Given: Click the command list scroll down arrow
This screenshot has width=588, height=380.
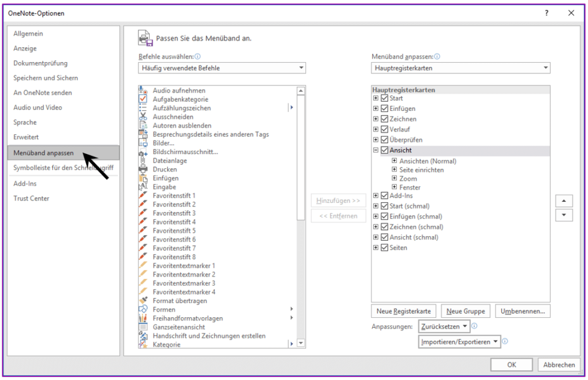Looking at the screenshot, I should click(x=301, y=343).
